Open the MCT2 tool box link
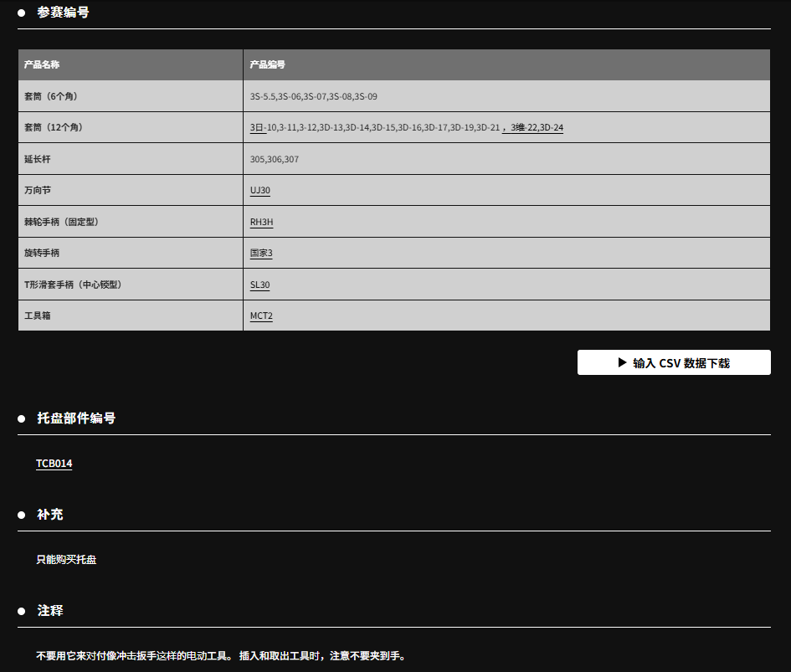 click(x=261, y=315)
